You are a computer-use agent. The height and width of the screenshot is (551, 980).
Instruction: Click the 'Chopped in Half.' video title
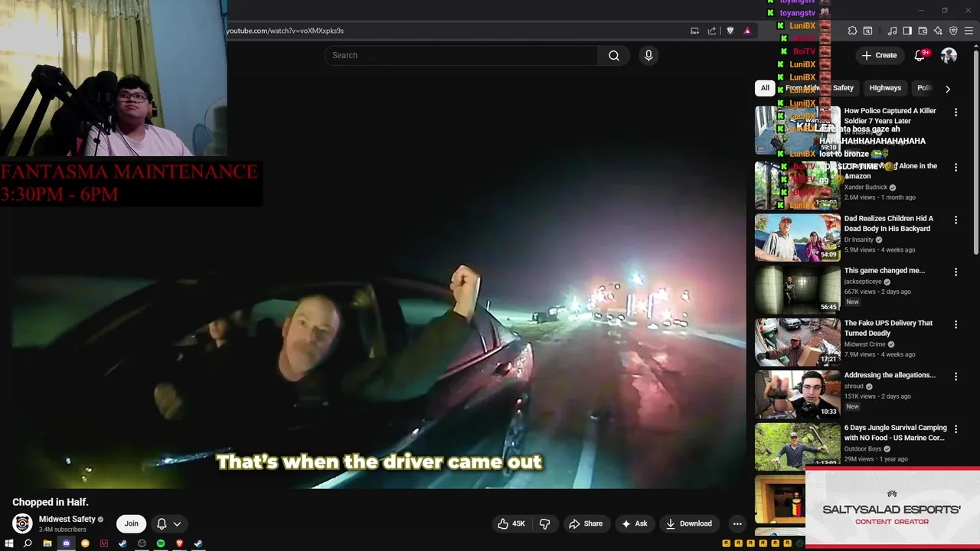point(51,502)
